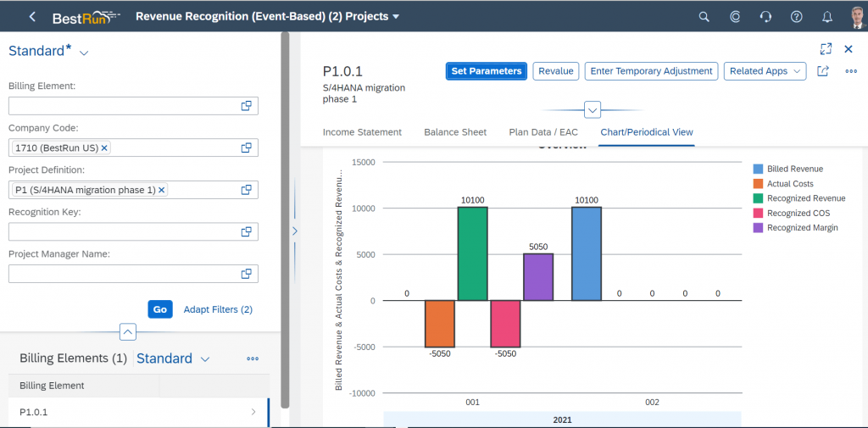This screenshot has height=428, width=868.
Task: Open the Related Apps dropdown
Action: point(765,71)
